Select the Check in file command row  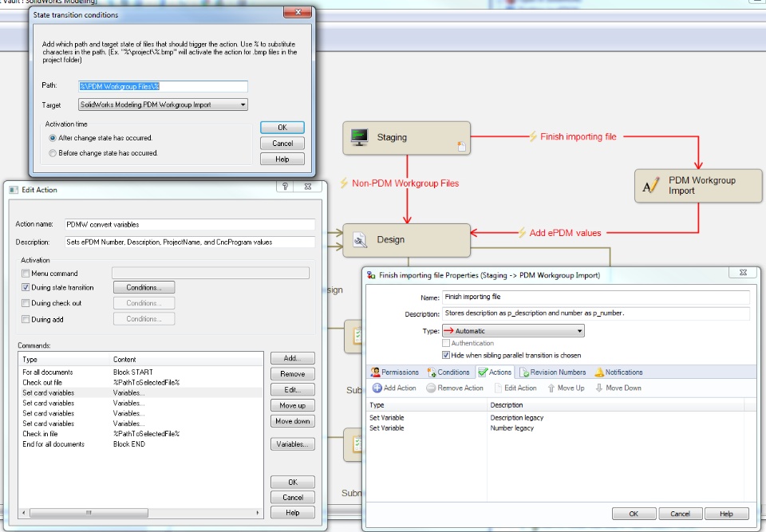140,434
